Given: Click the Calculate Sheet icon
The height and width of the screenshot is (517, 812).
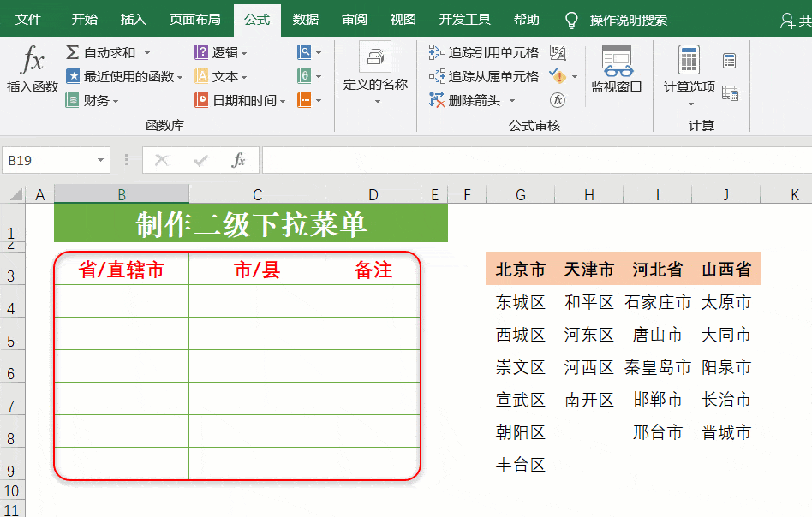Looking at the screenshot, I should pyautogui.click(x=730, y=92).
